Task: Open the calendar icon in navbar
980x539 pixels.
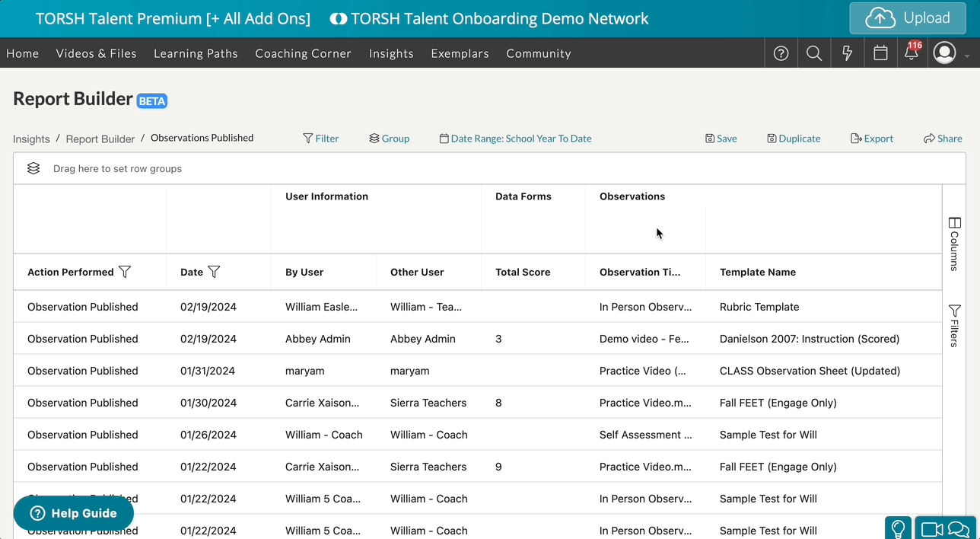Action: tap(880, 53)
